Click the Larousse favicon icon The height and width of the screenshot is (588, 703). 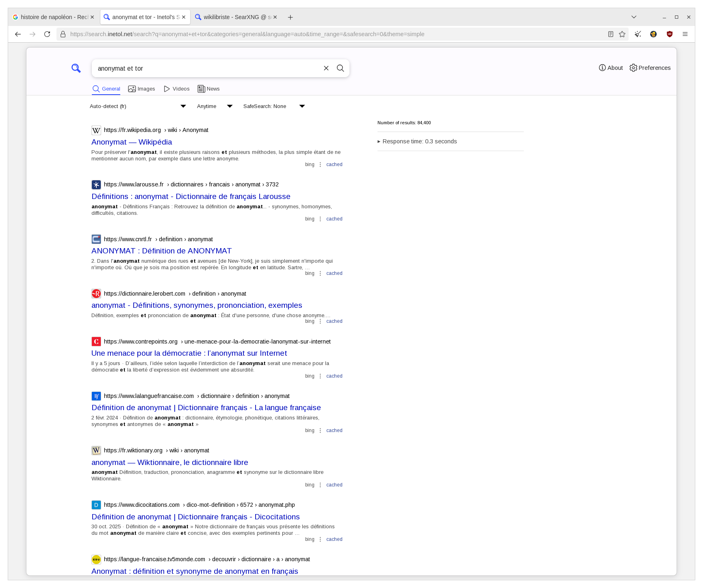click(x=96, y=184)
